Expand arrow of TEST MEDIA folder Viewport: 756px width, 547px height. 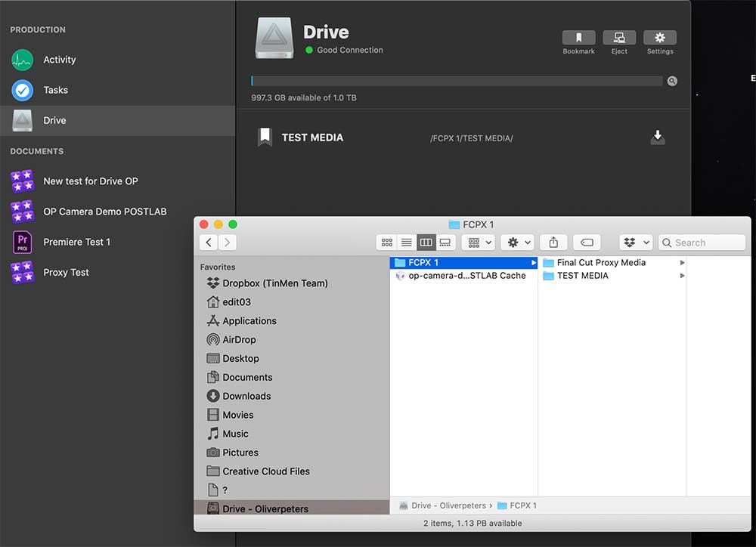tap(682, 276)
